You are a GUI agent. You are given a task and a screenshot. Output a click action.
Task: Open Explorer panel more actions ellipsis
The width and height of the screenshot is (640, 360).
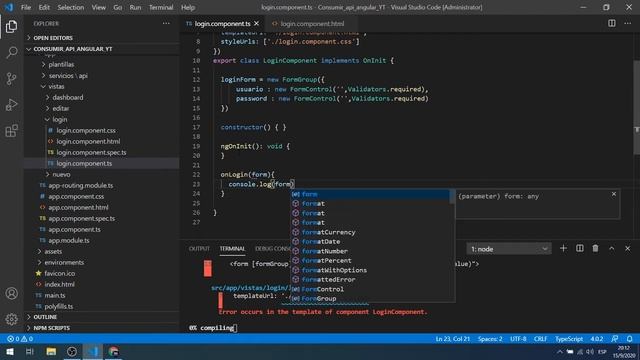166,24
